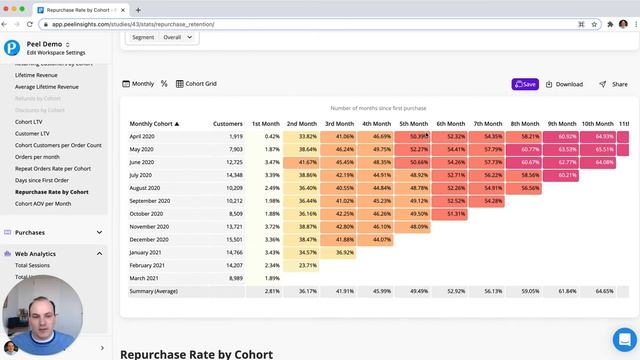Viewport: 640px width, 360px height.
Task: Toggle the percent display icon
Action: pos(164,84)
